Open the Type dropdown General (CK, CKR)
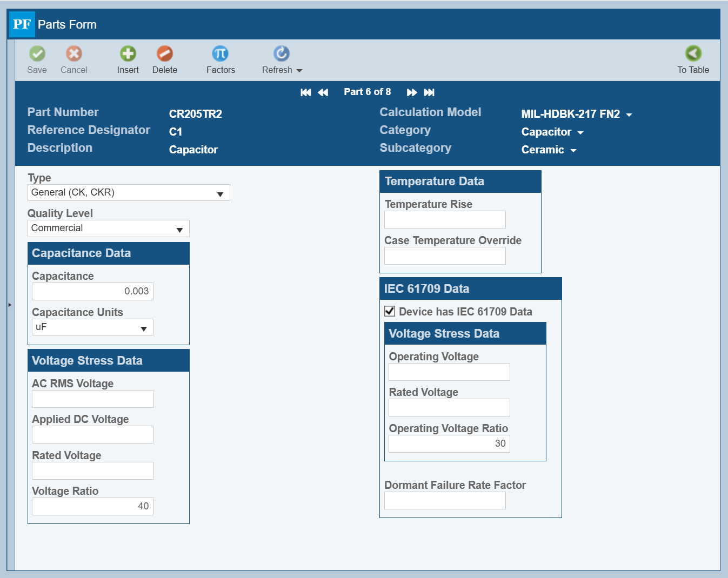Screen dimensions: 728x578 (x=129, y=193)
